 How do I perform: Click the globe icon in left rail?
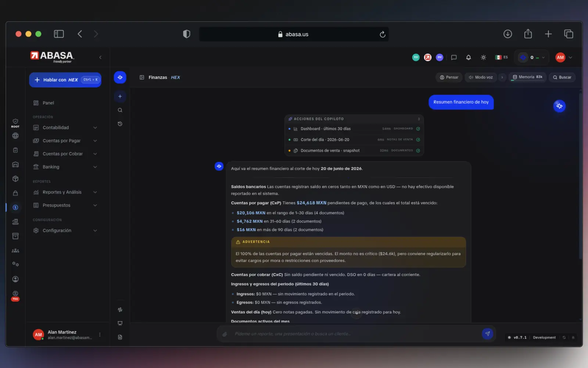[15, 136]
